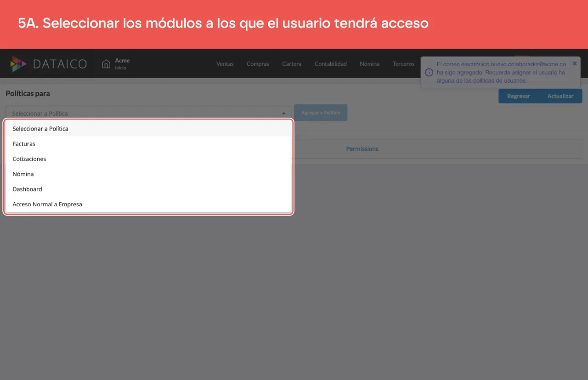Click the notification info icon
588x380 pixels.
click(x=429, y=73)
